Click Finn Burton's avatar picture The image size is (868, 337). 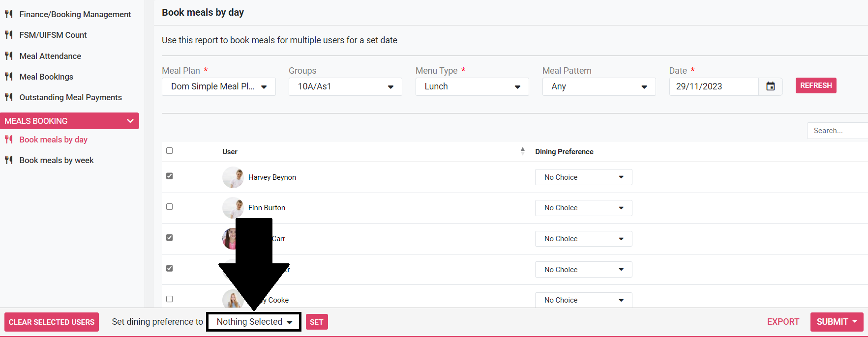(x=233, y=208)
